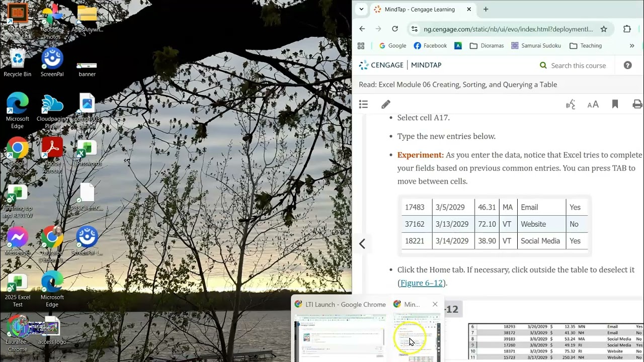This screenshot has width=644, height=362.
Task: Bookmark this page with star icon
Action: click(604, 29)
